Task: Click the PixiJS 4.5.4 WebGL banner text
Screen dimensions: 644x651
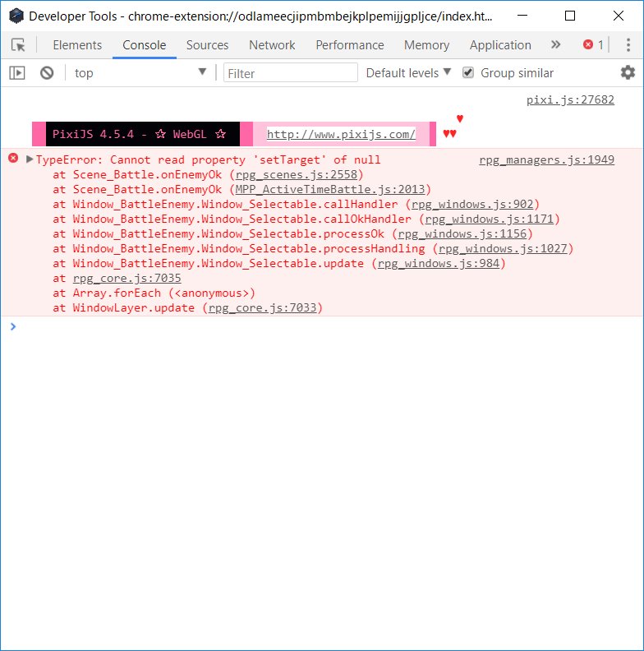Action: tap(139, 134)
